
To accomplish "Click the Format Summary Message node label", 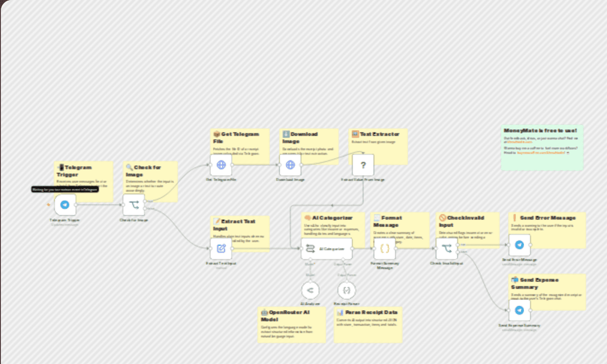I will [385, 265].
